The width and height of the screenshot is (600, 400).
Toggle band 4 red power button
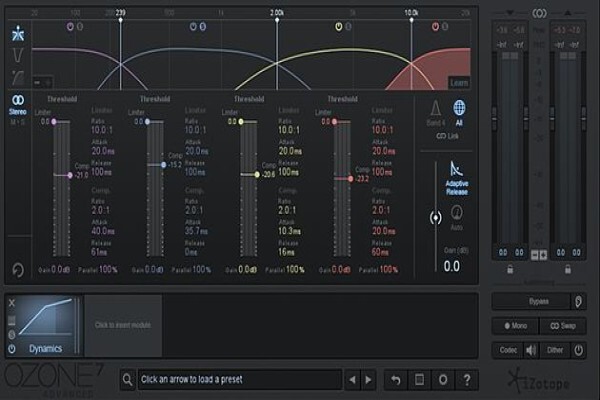[435, 26]
